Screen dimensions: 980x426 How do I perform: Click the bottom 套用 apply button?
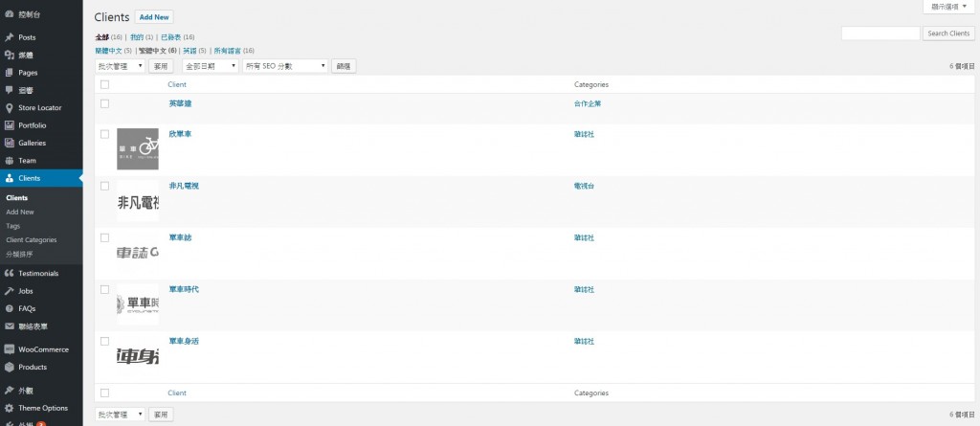tap(161, 415)
